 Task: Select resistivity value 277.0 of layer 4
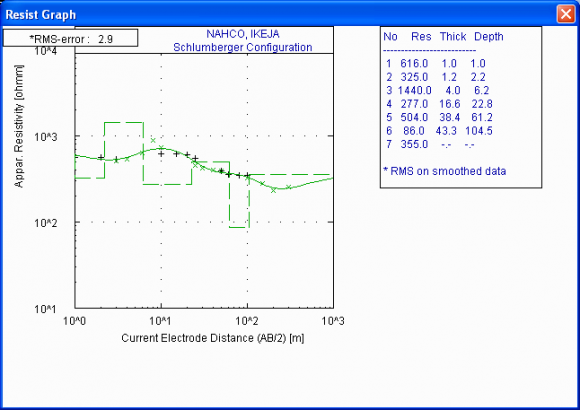414,104
